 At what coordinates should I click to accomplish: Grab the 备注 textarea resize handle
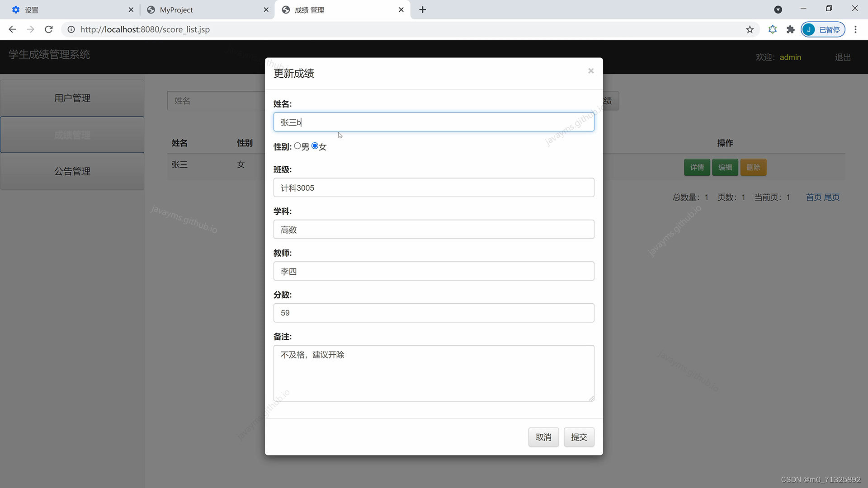pyautogui.click(x=591, y=398)
